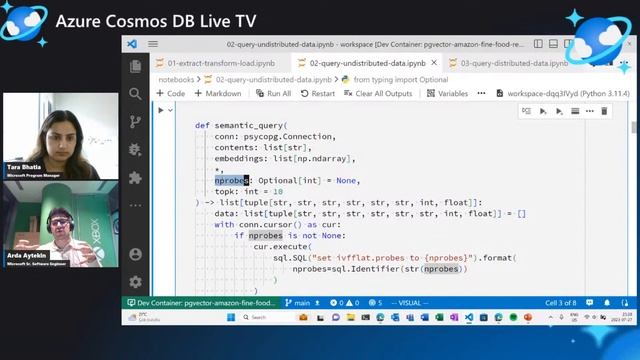
Task: Publish changes with status bar cloud icon
Action: 318,303
